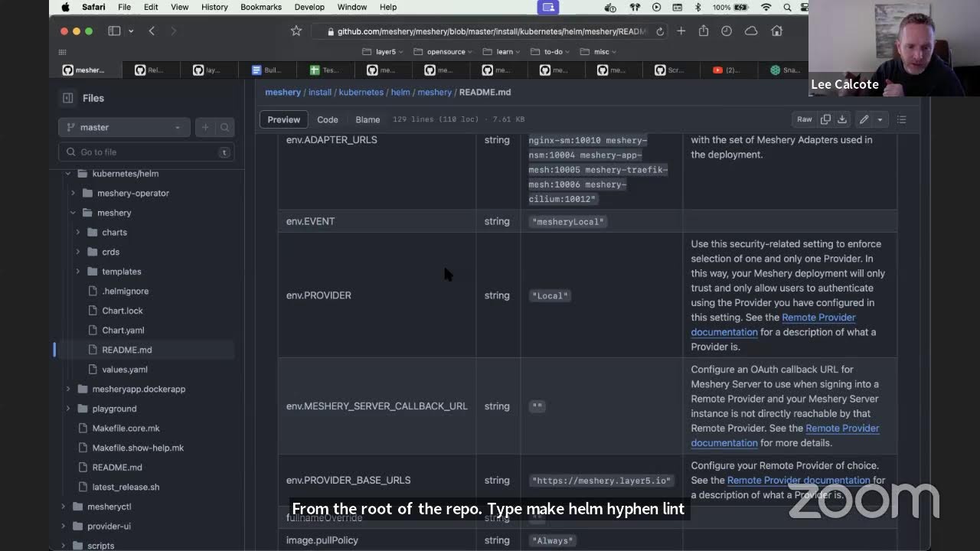The height and width of the screenshot is (551, 980).
Task: Open the README outline list icon
Action: click(x=902, y=119)
